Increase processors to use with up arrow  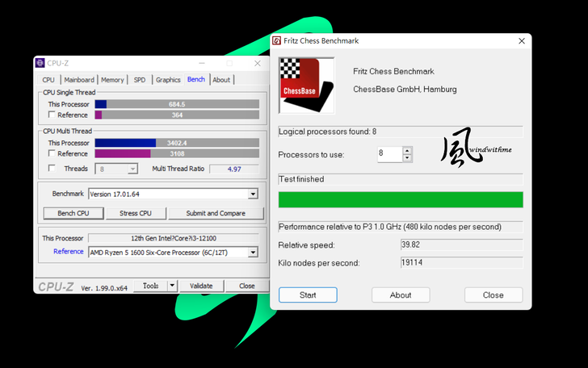pos(407,151)
